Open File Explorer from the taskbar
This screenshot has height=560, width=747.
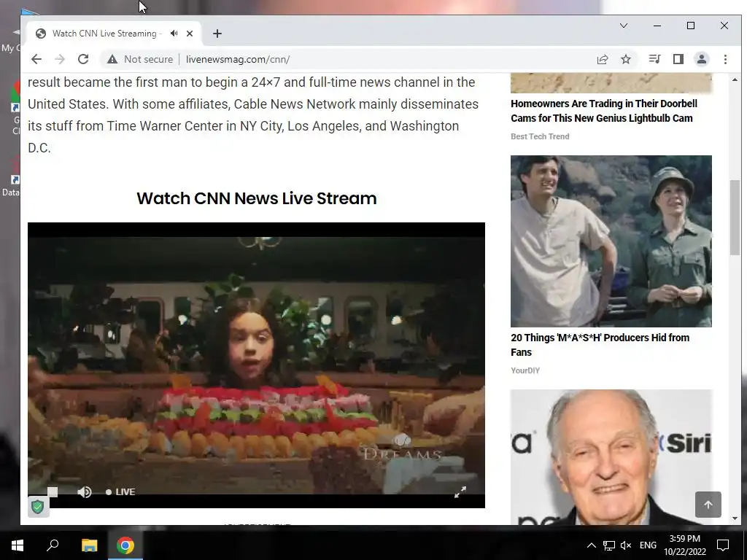tap(89, 545)
